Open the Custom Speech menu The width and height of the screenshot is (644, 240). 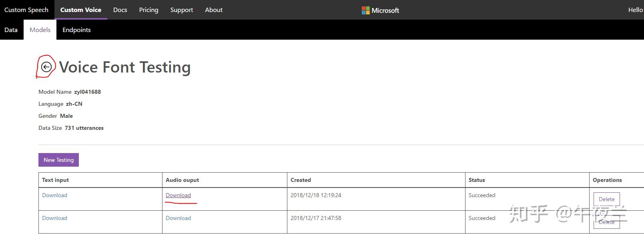point(26,10)
